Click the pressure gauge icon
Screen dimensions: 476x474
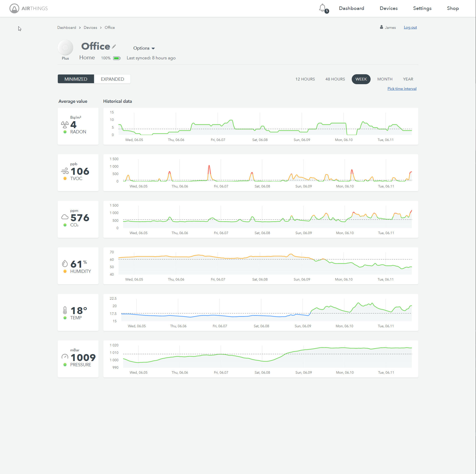tap(65, 357)
